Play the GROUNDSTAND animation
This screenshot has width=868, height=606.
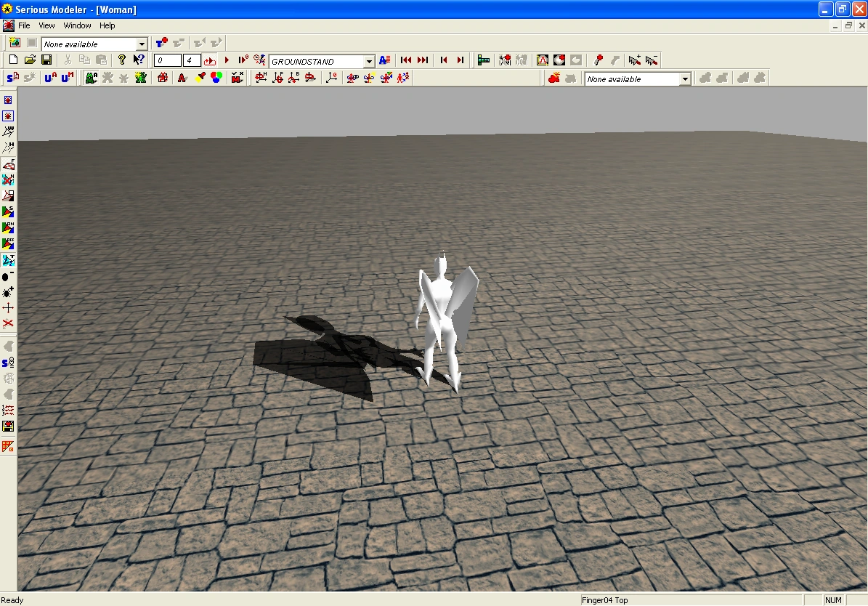point(227,60)
